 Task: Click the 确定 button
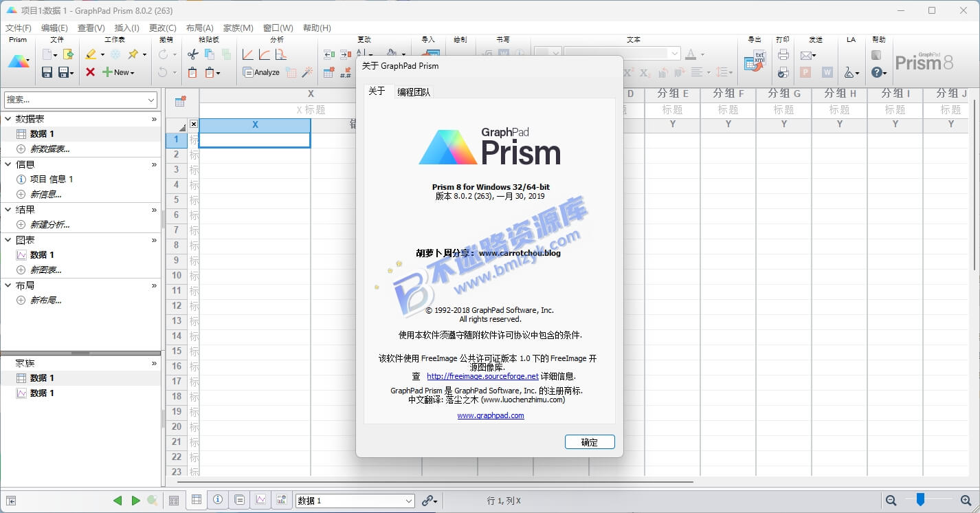point(590,442)
